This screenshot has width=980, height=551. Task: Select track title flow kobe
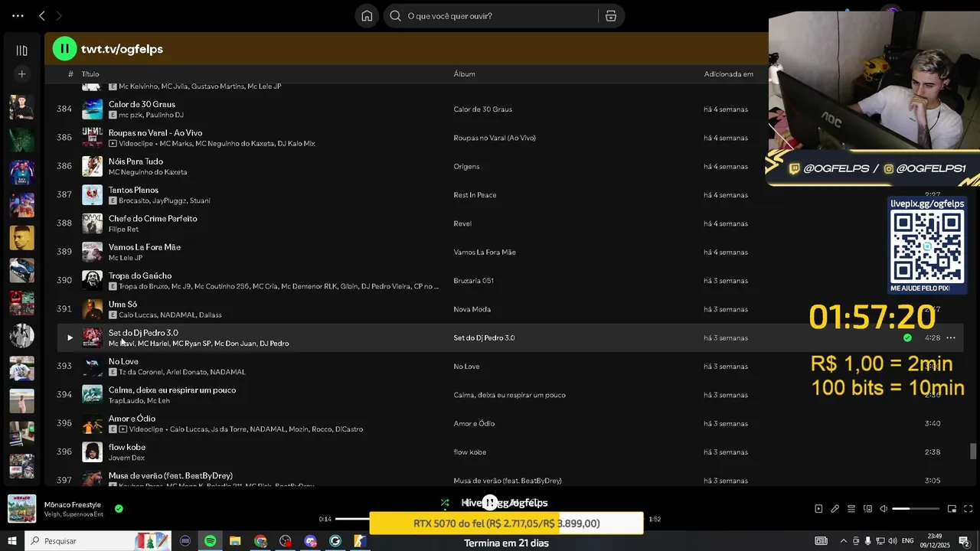tap(127, 447)
